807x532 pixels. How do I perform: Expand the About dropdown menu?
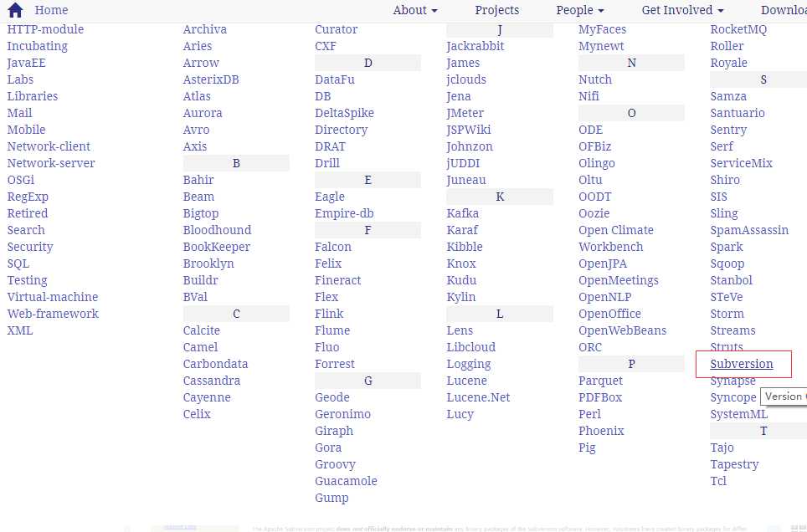[415, 10]
